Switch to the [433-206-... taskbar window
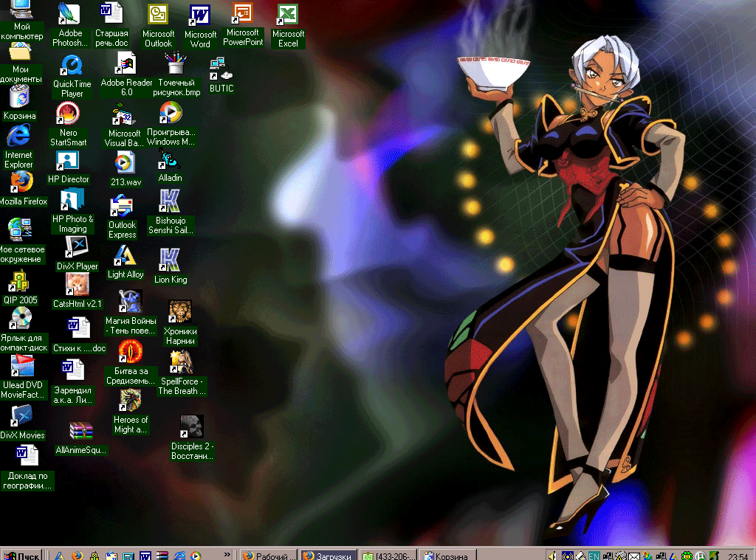Image resolution: width=756 pixels, height=560 pixels. (388, 555)
